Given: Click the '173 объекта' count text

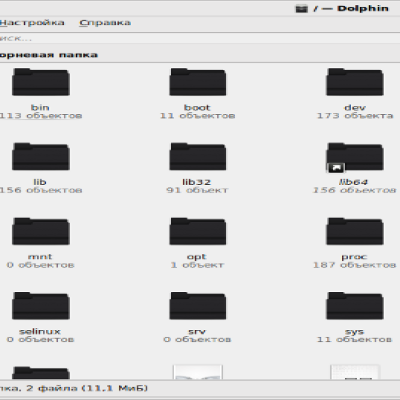Looking at the screenshot, I should point(355,116).
